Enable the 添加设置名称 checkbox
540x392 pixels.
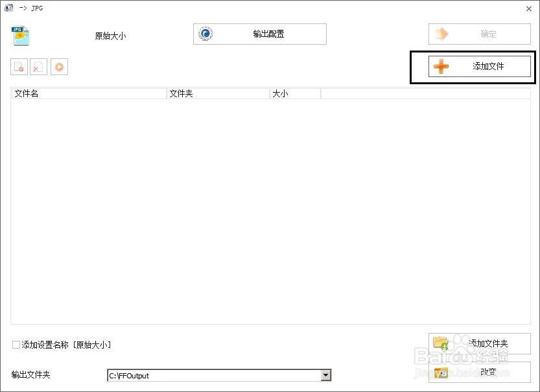click(16, 345)
